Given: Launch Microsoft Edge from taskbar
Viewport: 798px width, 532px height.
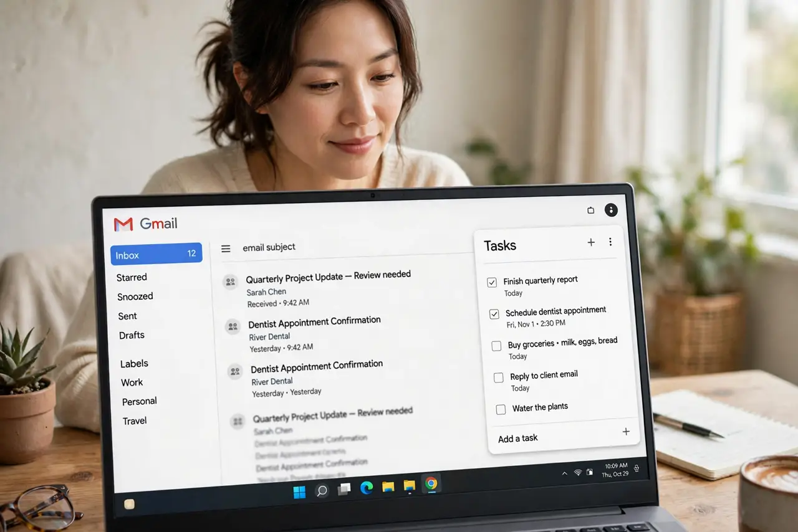Looking at the screenshot, I should tap(366, 488).
